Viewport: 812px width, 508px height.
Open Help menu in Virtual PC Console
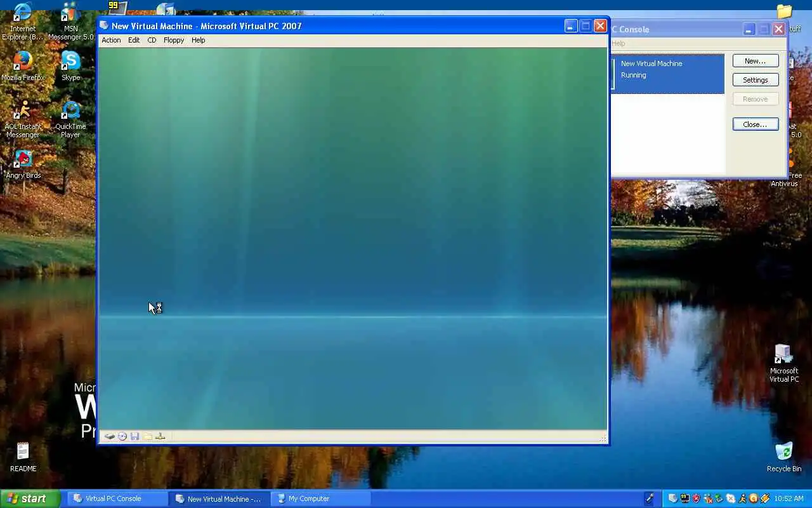point(619,43)
